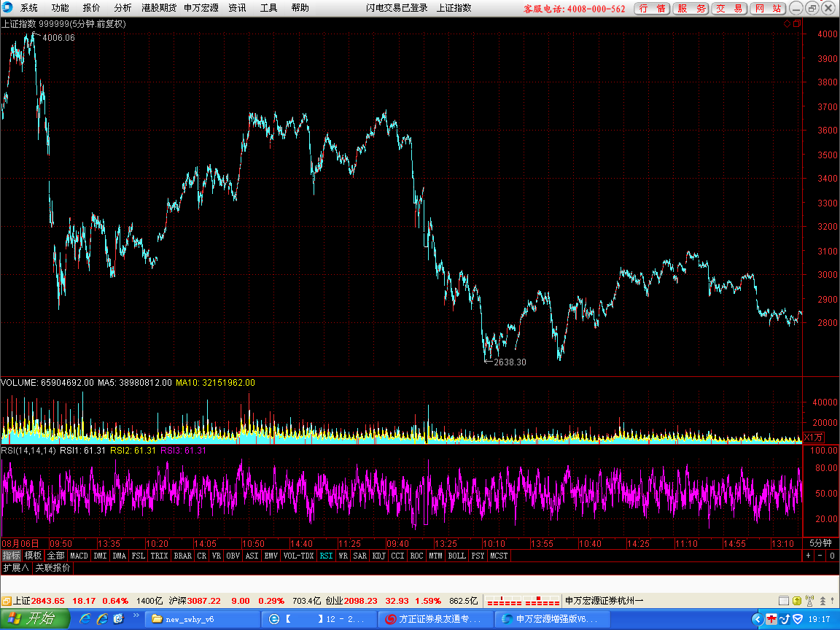Open the new_swhy_v6 folder taskbar button
This screenshot has height=630, width=840.
pos(202,619)
